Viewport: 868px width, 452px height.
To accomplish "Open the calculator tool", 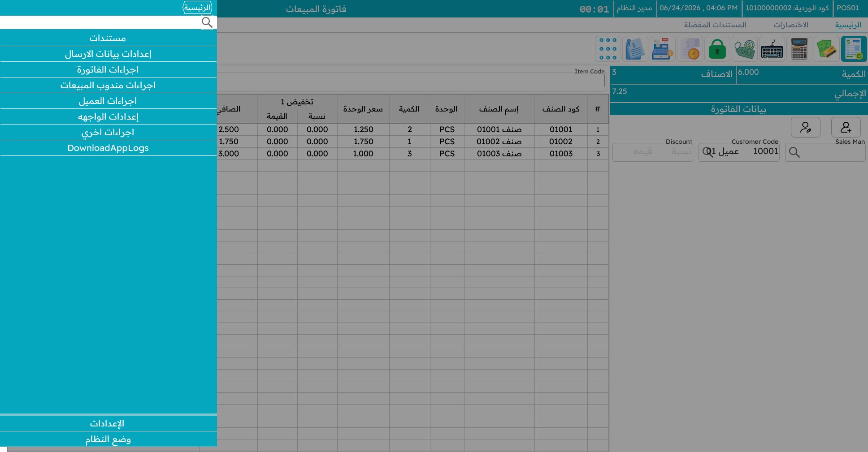I will [x=799, y=49].
